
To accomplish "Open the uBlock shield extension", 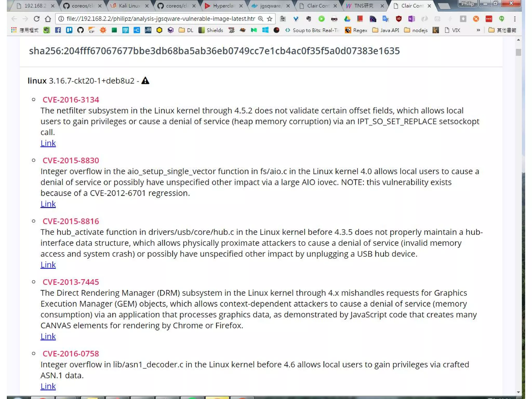I will (398, 19).
